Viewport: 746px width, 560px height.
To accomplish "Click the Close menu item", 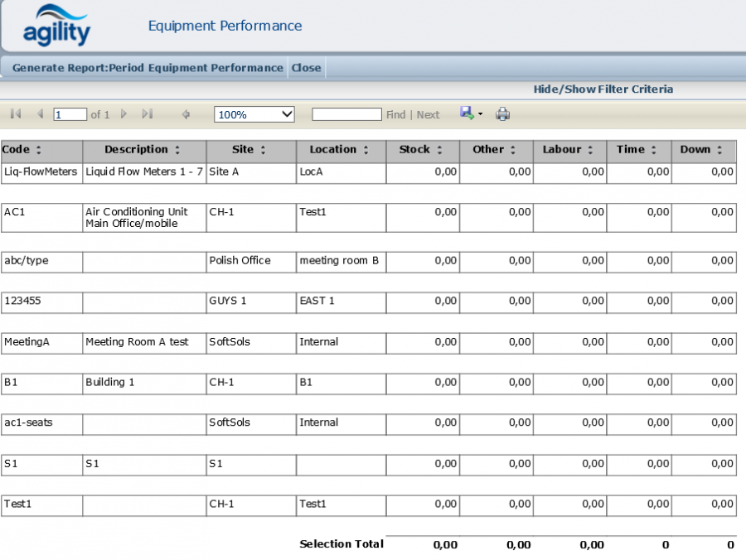I will click(306, 68).
